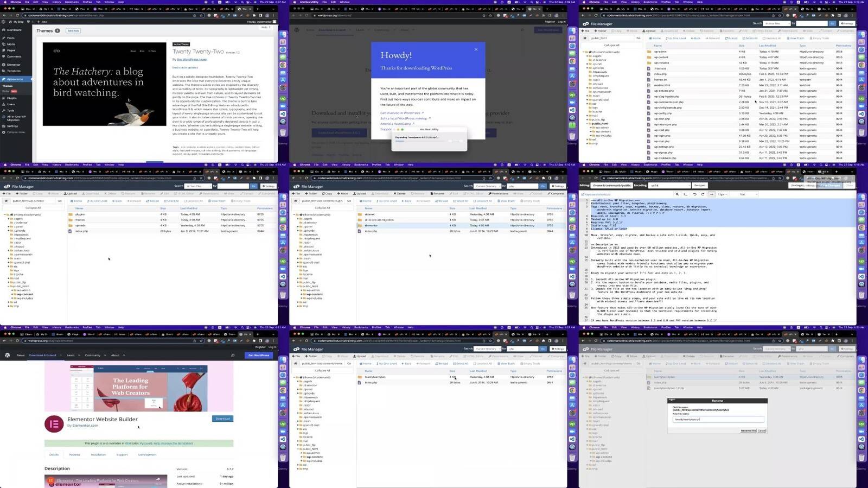Open Users in the WordPress admin sidebar
The image size is (868, 488).
click(x=11, y=104)
